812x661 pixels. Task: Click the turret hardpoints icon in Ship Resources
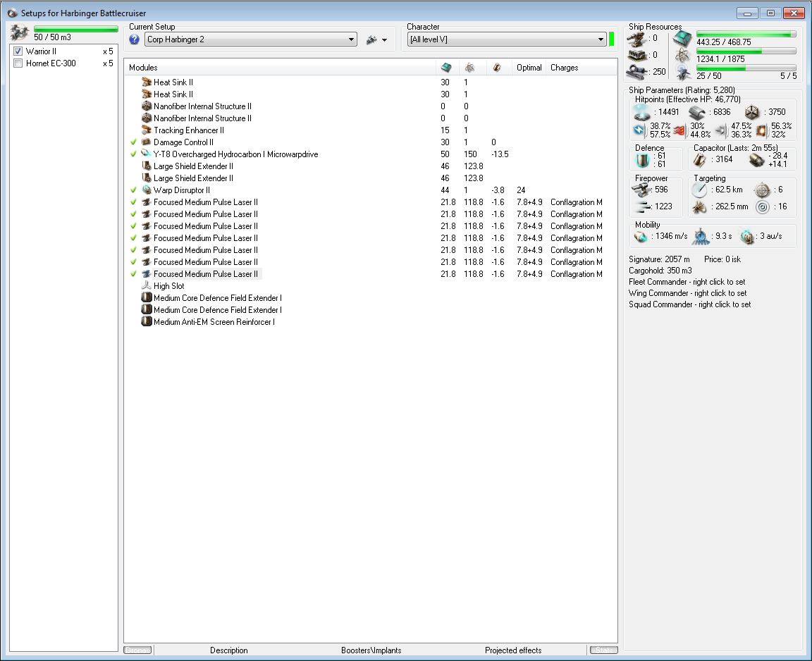(x=636, y=39)
